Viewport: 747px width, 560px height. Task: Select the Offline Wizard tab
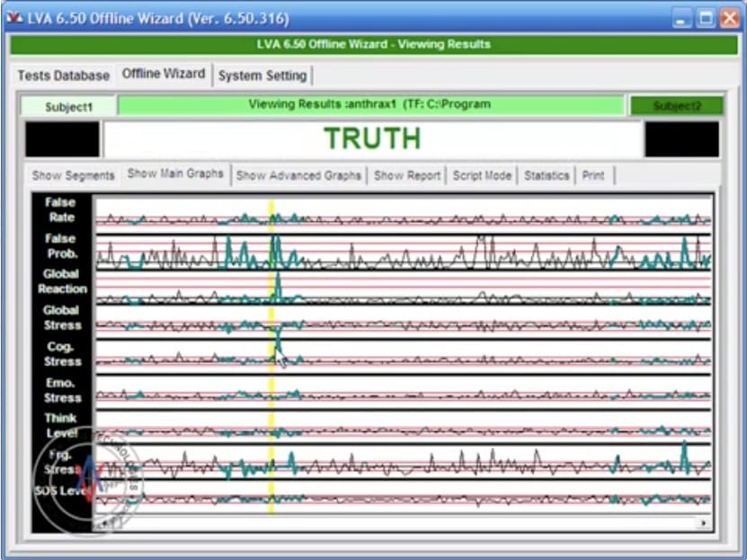(164, 74)
